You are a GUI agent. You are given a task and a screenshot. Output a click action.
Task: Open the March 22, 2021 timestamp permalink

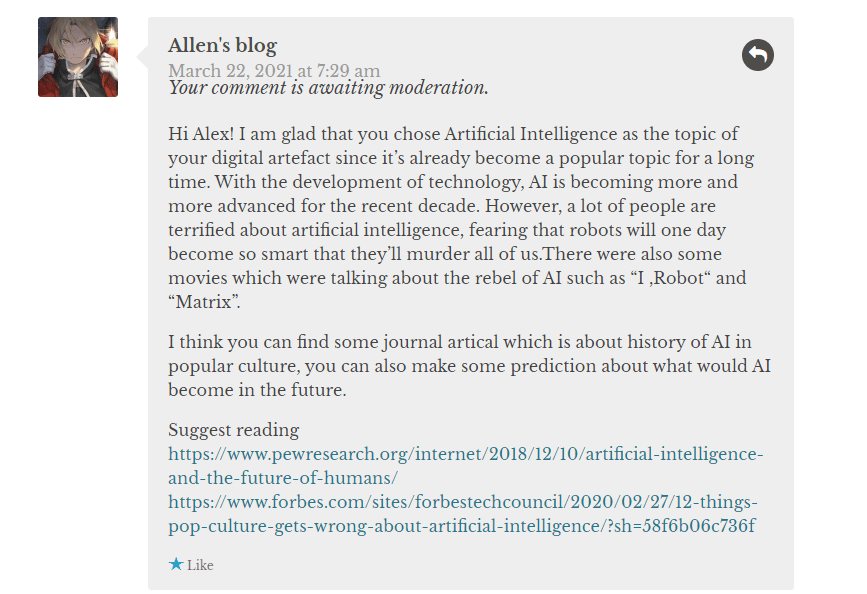(x=274, y=71)
